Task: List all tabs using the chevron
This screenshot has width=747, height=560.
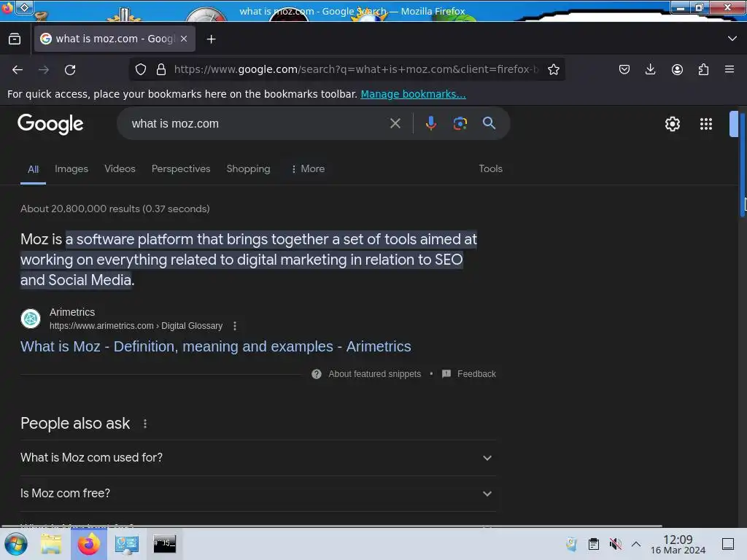Action: pyautogui.click(x=732, y=39)
